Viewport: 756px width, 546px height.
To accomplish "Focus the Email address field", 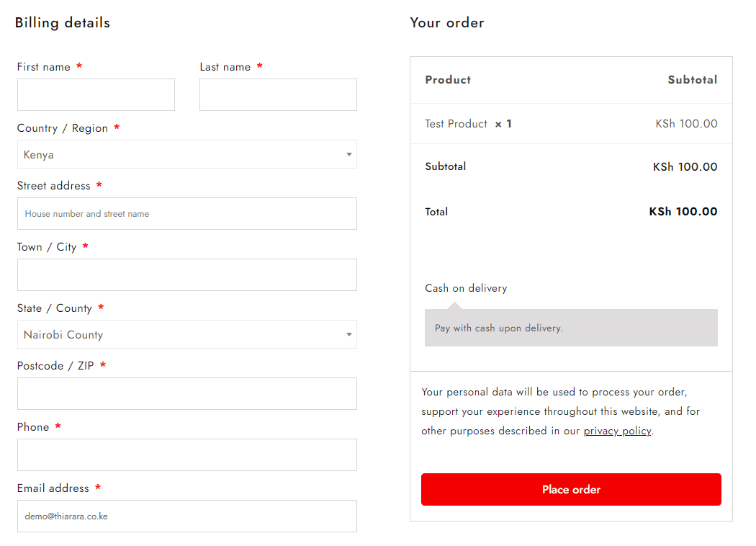I will coord(187,516).
